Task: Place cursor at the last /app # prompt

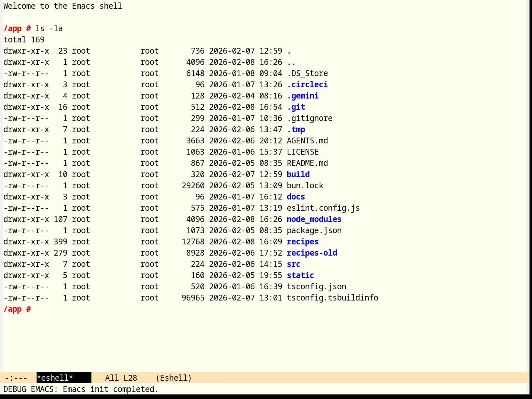Action: click(17, 309)
